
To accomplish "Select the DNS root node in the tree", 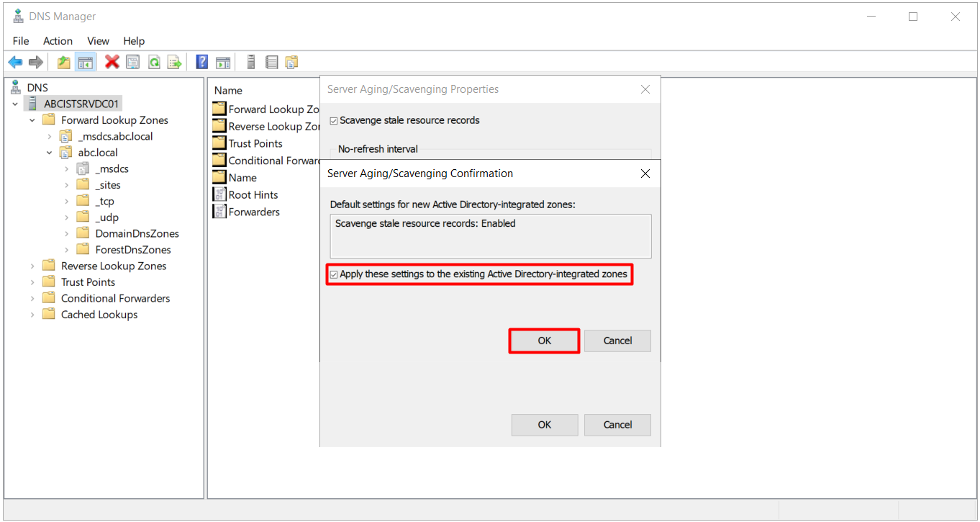I will pyautogui.click(x=37, y=88).
